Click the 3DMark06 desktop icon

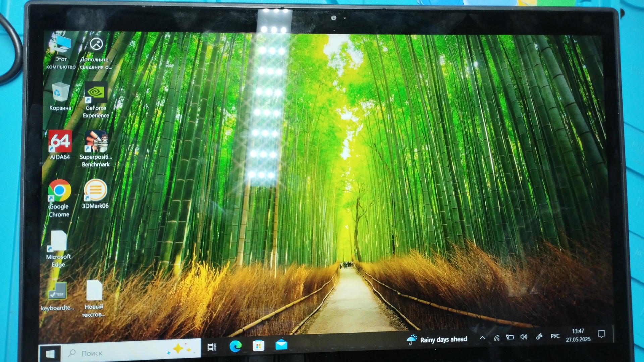[95, 190]
